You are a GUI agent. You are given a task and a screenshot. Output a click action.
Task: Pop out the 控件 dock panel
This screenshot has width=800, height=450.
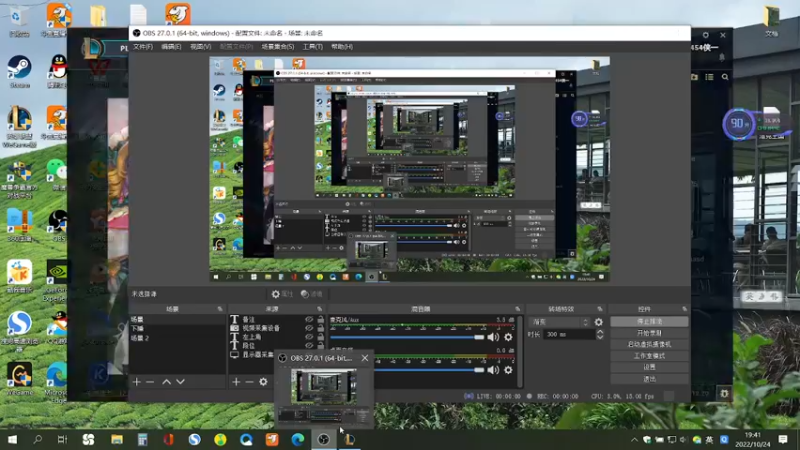tap(684, 309)
